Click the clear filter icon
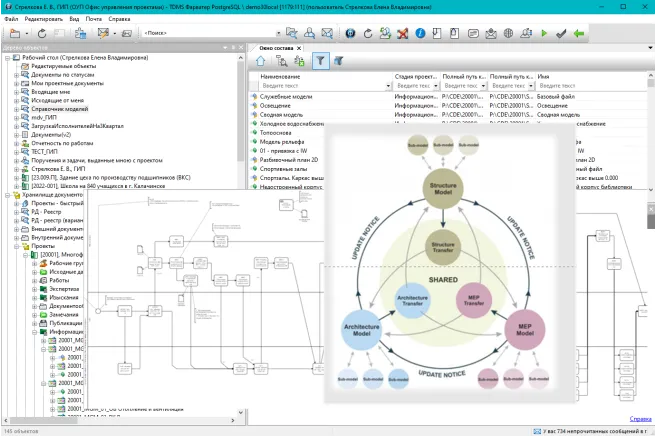 coord(338,61)
